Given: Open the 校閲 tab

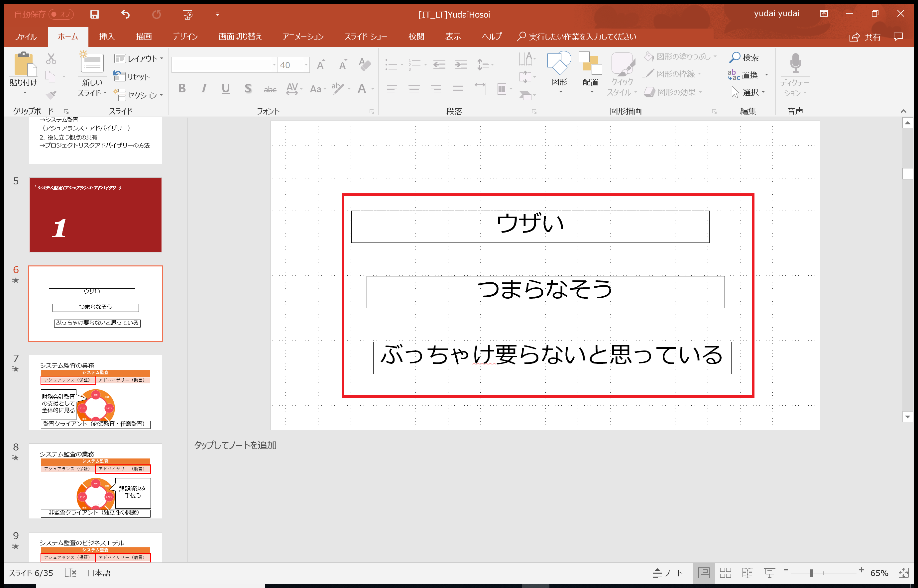Looking at the screenshot, I should 416,37.
